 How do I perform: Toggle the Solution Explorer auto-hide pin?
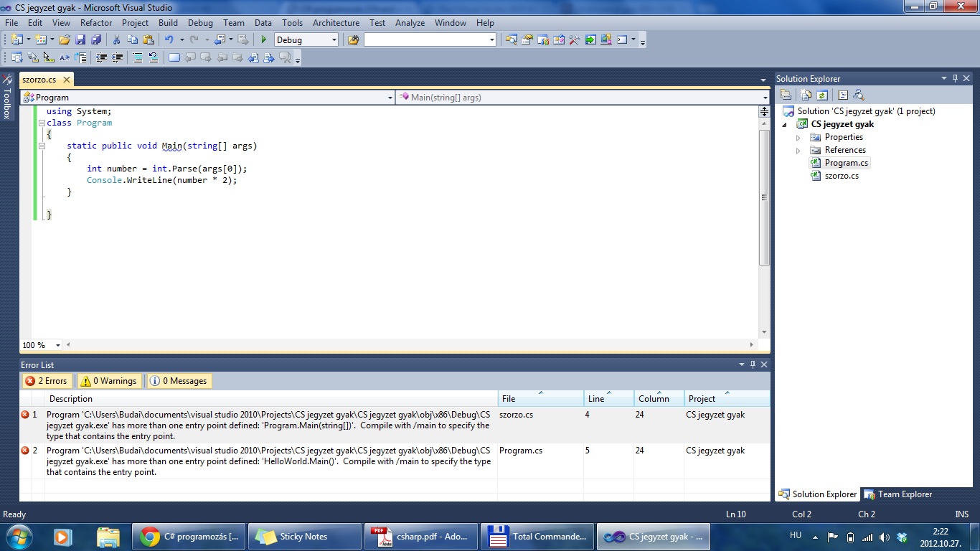[955, 78]
